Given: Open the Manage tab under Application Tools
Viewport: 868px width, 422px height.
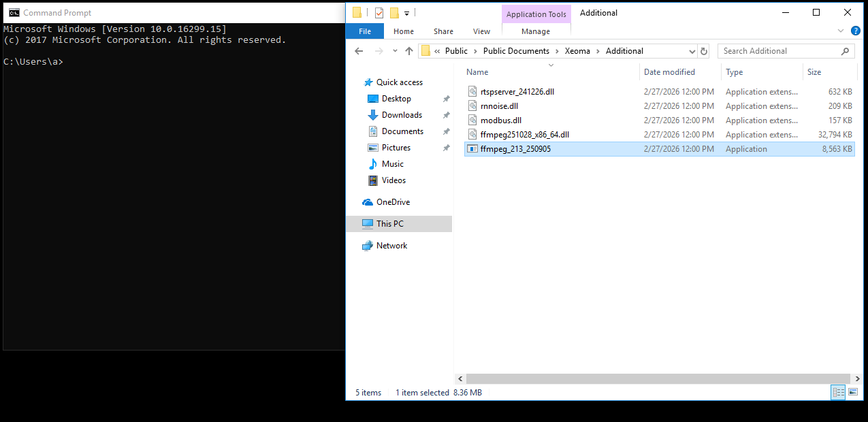Looking at the screenshot, I should [x=536, y=31].
